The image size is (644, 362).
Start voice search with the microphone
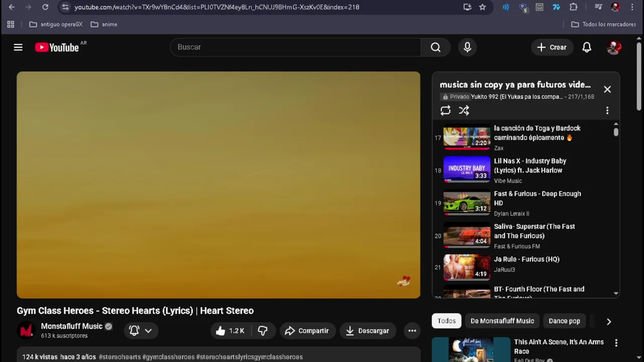click(x=467, y=47)
